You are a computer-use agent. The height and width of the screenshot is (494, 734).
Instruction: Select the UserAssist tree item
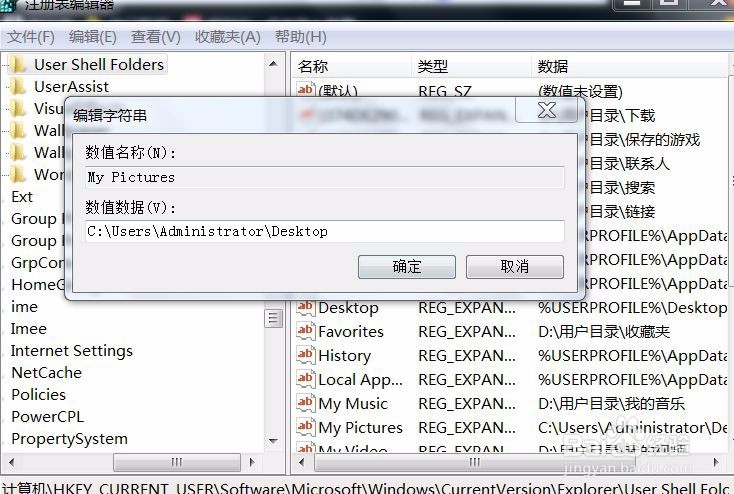(71, 86)
